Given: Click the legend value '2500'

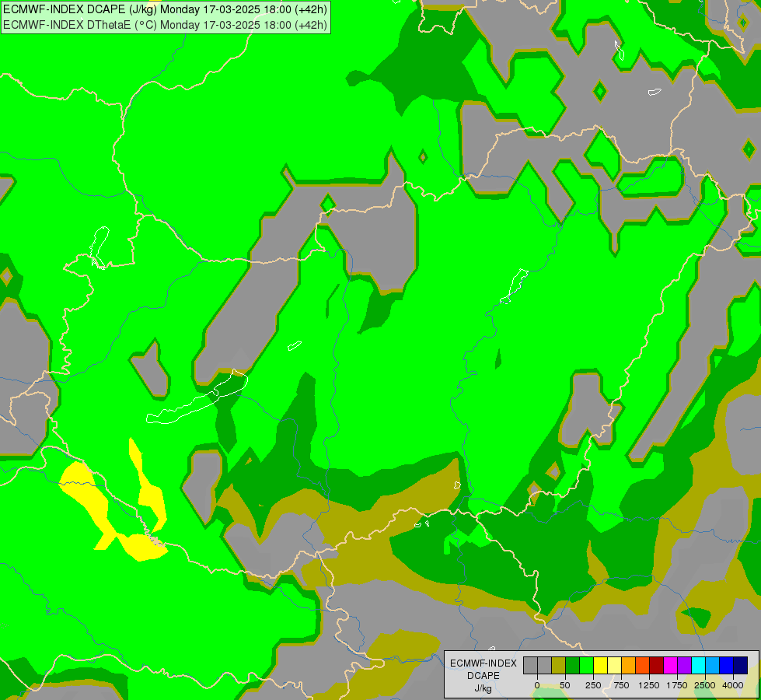Looking at the screenshot, I should 705,685.
